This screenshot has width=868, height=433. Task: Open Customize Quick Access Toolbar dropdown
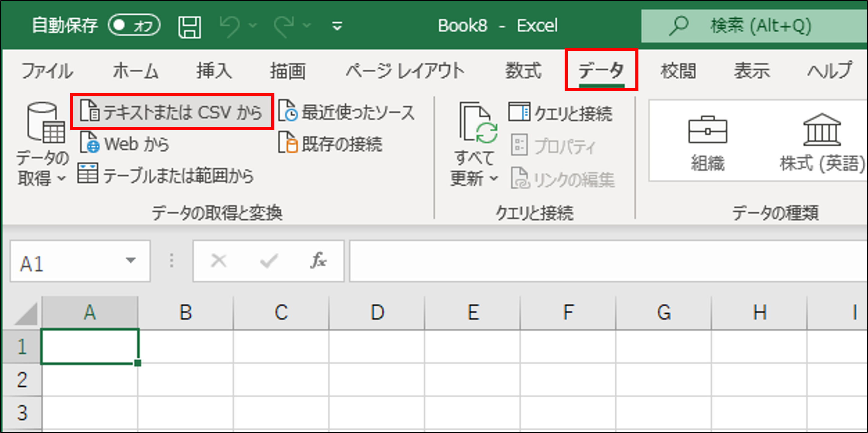point(337,26)
